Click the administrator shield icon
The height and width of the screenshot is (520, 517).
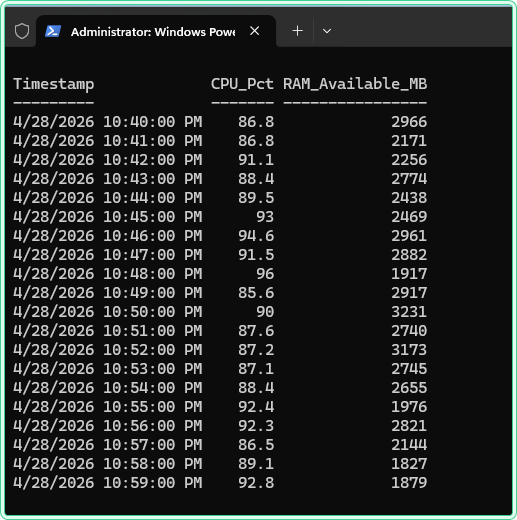[x=22, y=31]
